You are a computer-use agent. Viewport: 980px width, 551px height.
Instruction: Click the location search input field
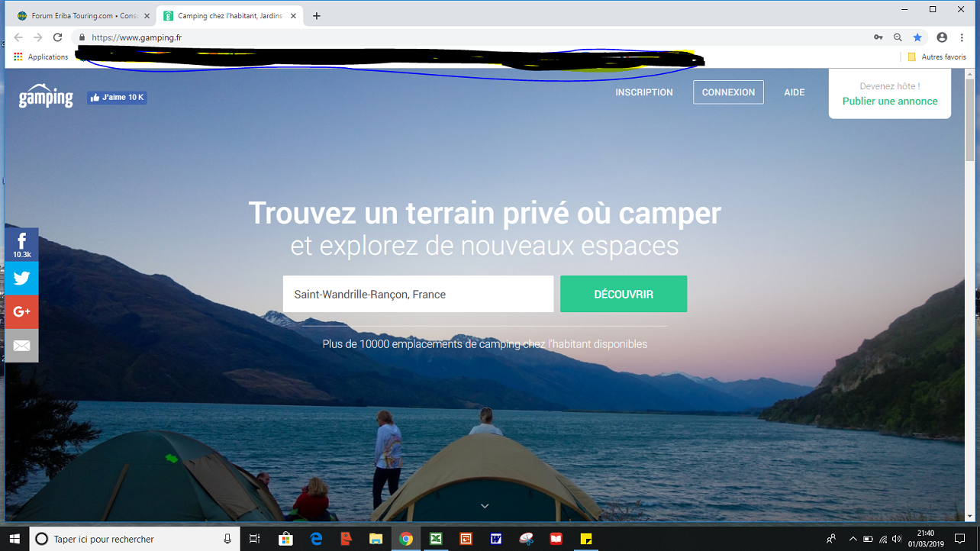(417, 295)
